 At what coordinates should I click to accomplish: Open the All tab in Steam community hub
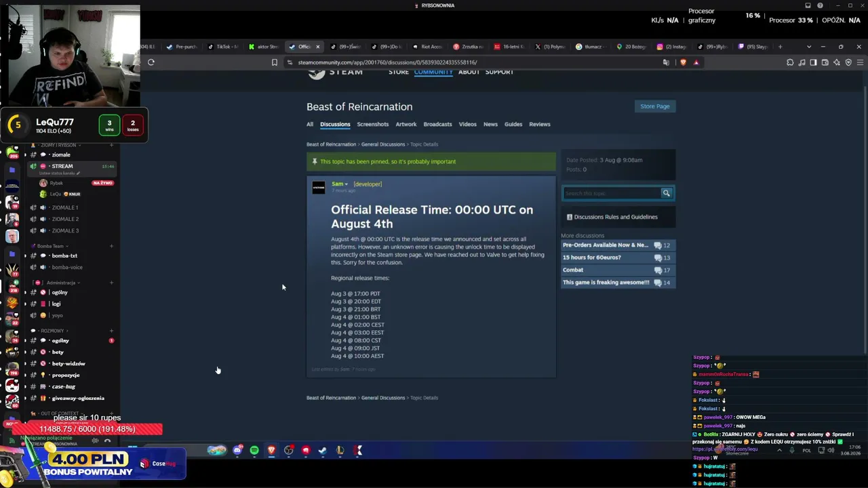[310, 124]
